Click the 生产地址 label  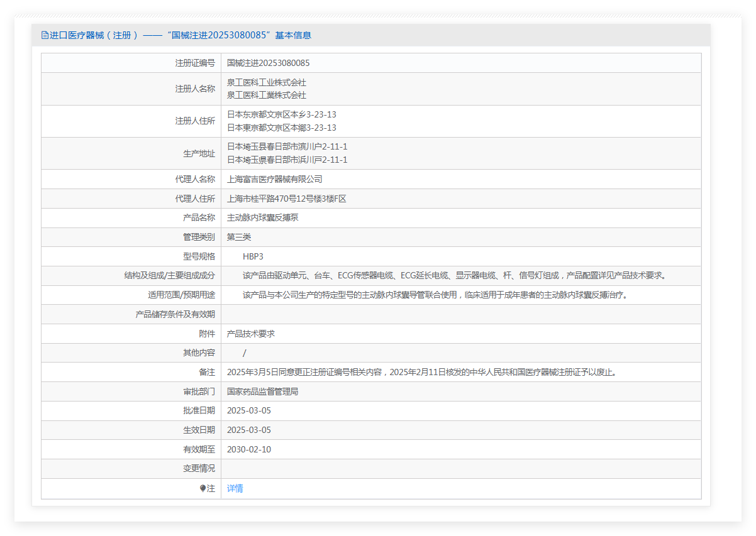click(x=199, y=153)
